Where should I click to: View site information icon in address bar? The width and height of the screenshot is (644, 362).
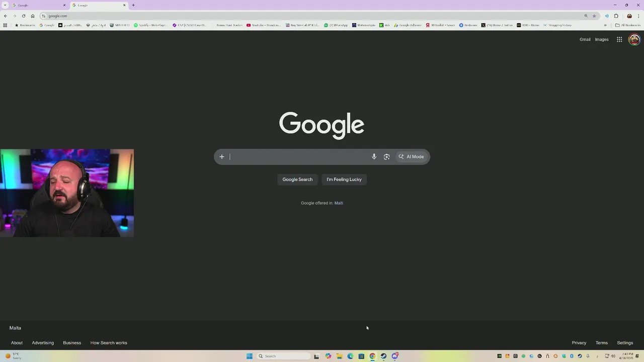pyautogui.click(x=44, y=16)
